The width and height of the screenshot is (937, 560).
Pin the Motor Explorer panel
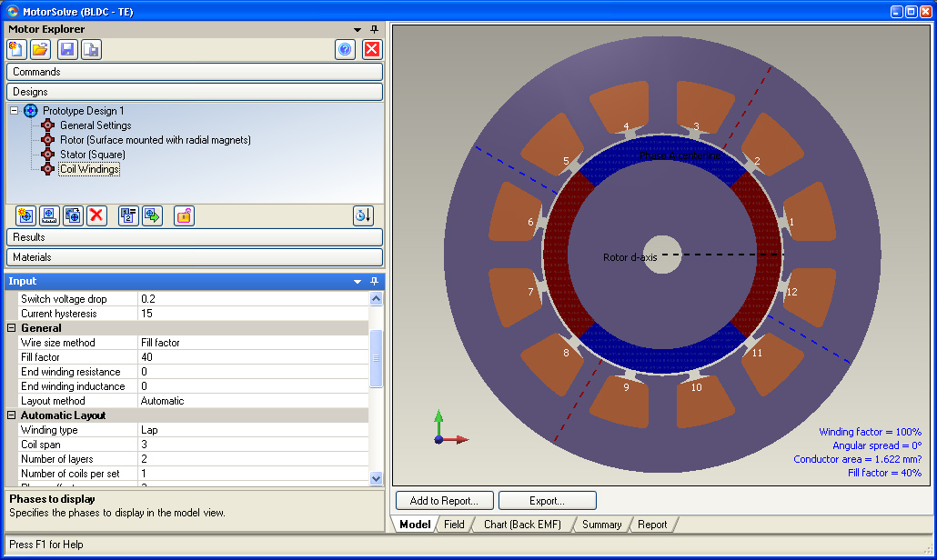pos(374,29)
